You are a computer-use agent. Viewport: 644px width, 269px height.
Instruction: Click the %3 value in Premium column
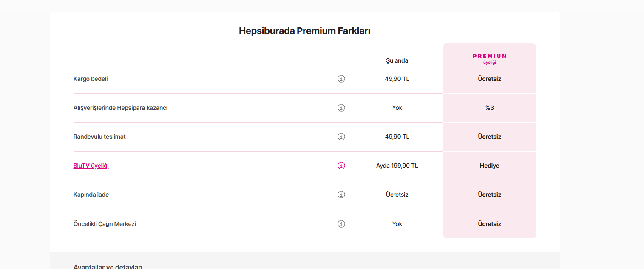pyautogui.click(x=489, y=108)
